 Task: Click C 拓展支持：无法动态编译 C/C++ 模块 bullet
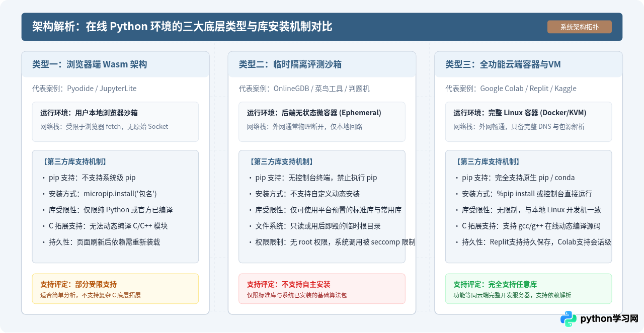coord(105,226)
